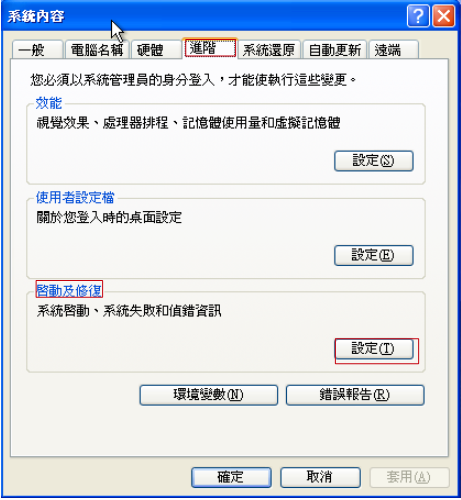Open 使用者設定檔 settings with 設定(E) button
Screen dimensions: 461x500
coord(374,255)
